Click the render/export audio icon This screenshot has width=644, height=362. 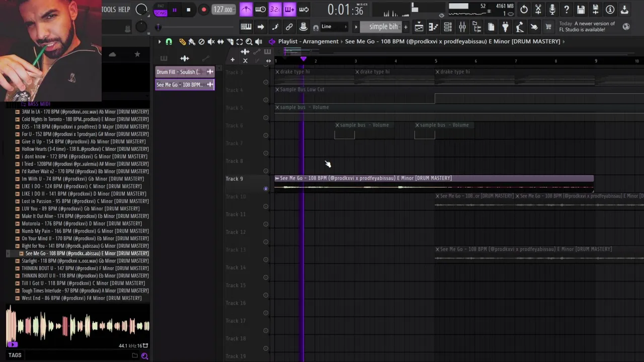pos(596,10)
